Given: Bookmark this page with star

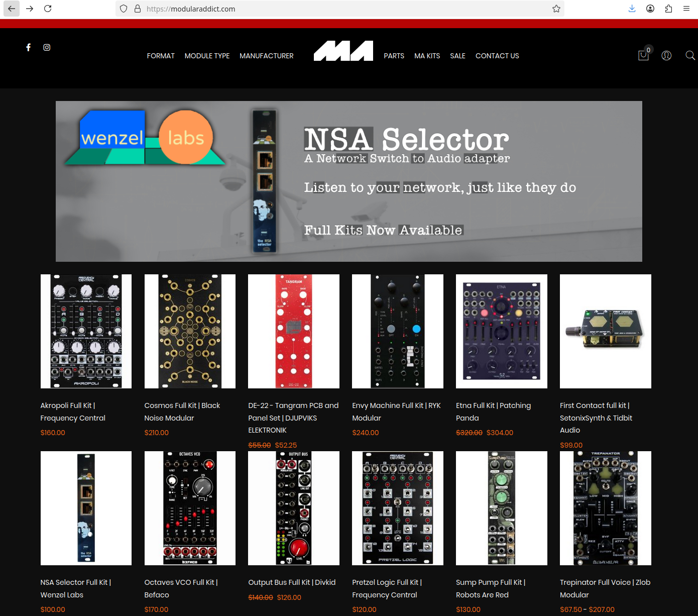Looking at the screenshot, I should (556, 9).
